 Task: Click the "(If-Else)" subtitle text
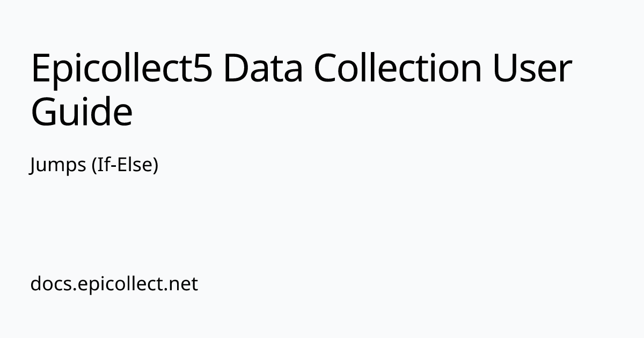[125, 166]
